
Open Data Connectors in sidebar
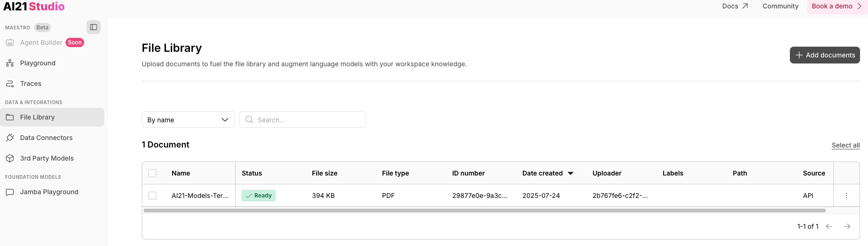click(x=46, y=138)
